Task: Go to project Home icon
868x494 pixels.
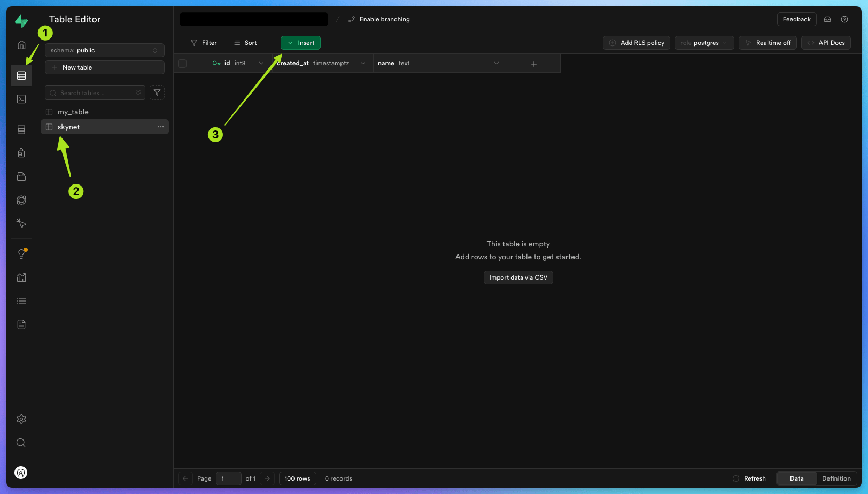Action: tap(21, 45)
